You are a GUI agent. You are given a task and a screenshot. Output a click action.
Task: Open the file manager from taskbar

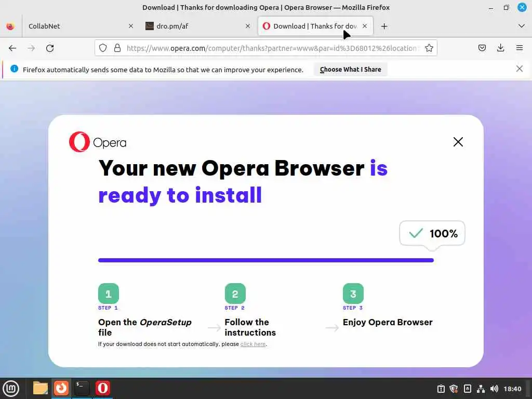tap(41, 388)
